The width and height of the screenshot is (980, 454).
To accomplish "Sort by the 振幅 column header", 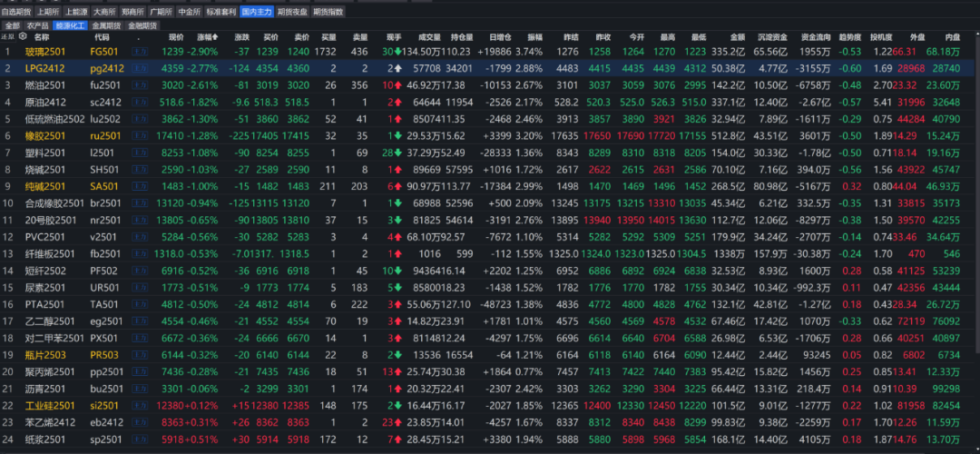I will 535,37.
